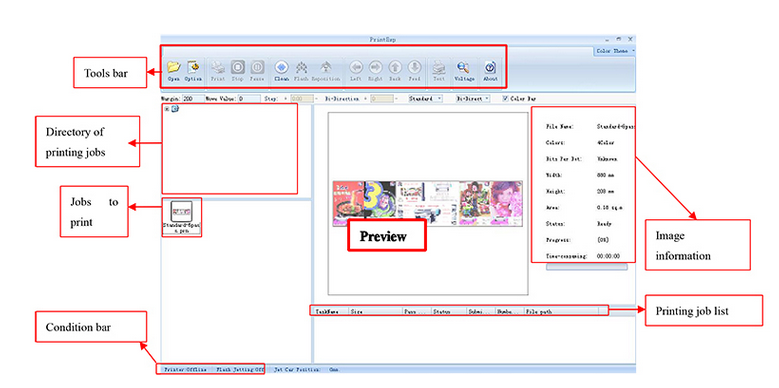This screenshot has height=388, width=779.
Task: Click the Voltage magnifier icon
Action: pyautogui.click(x=464, y=67)
